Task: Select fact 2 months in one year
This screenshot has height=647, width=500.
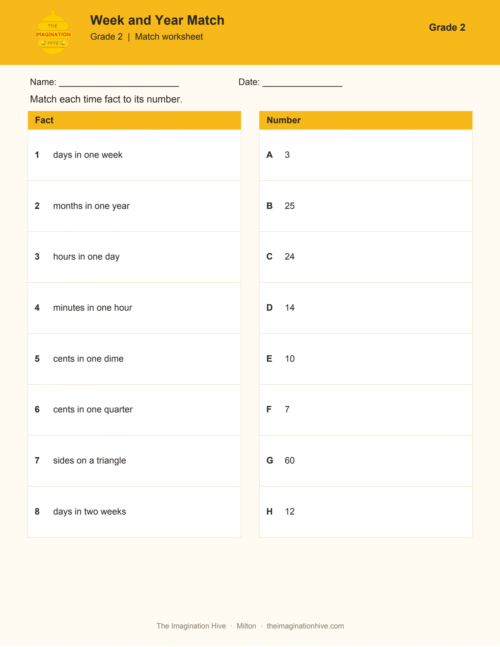Action: tap(134, 206)
